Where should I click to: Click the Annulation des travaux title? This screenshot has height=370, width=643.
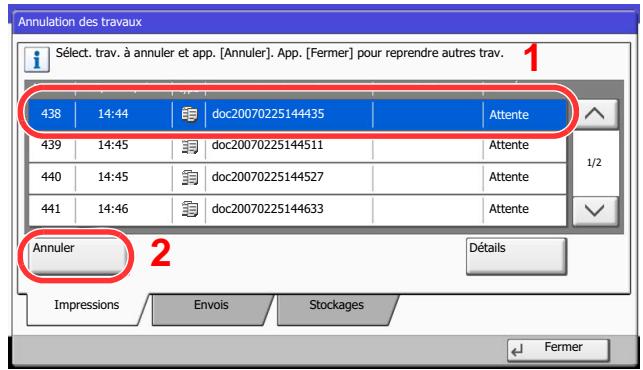80,22
